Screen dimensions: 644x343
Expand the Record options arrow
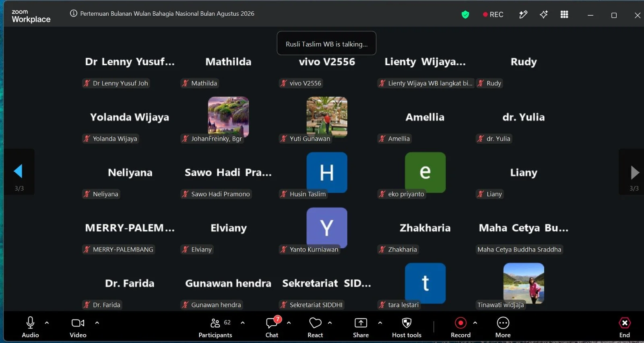(475, 323)
